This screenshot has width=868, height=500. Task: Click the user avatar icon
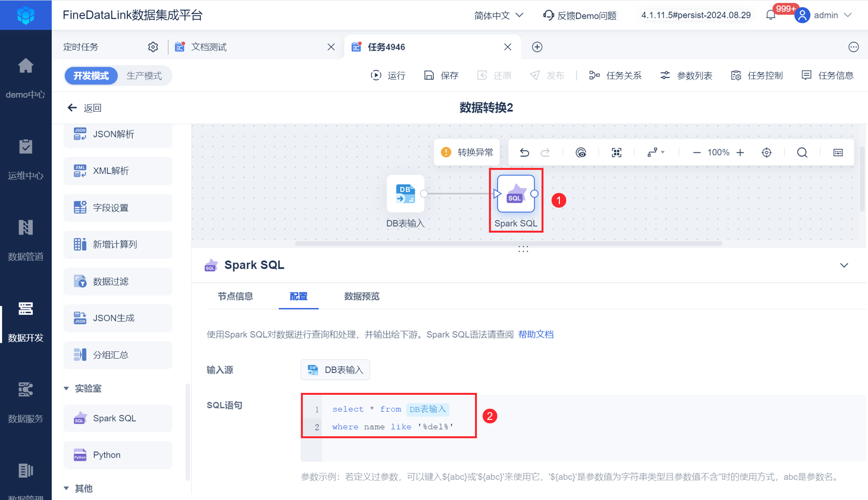click(x=802, y=15)
